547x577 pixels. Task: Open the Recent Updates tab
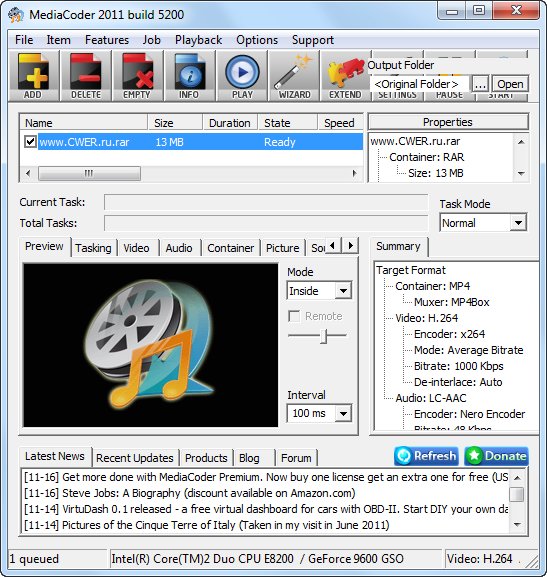coord(135,458)
